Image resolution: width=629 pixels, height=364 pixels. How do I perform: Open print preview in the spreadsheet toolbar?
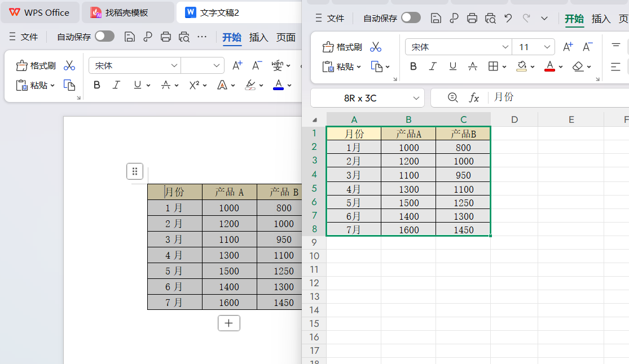tap(490, 18)
